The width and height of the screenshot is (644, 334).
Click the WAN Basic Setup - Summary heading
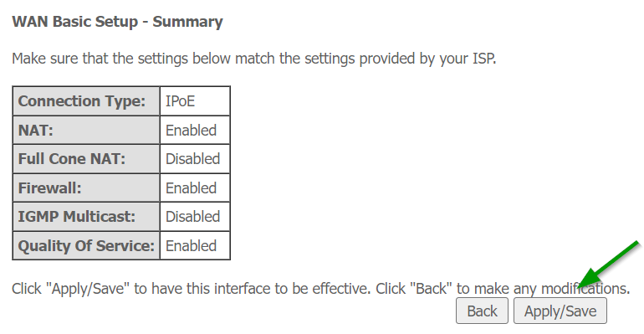(117, 22)
